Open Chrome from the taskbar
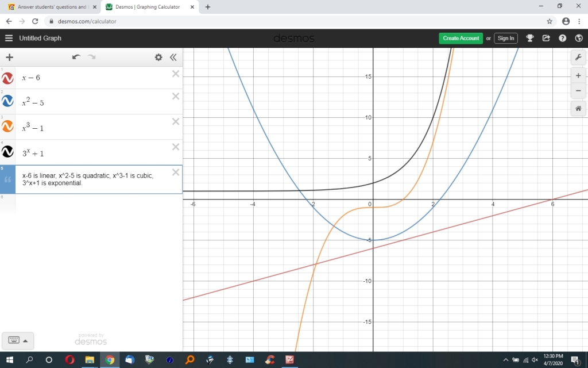 pos(110,360)
